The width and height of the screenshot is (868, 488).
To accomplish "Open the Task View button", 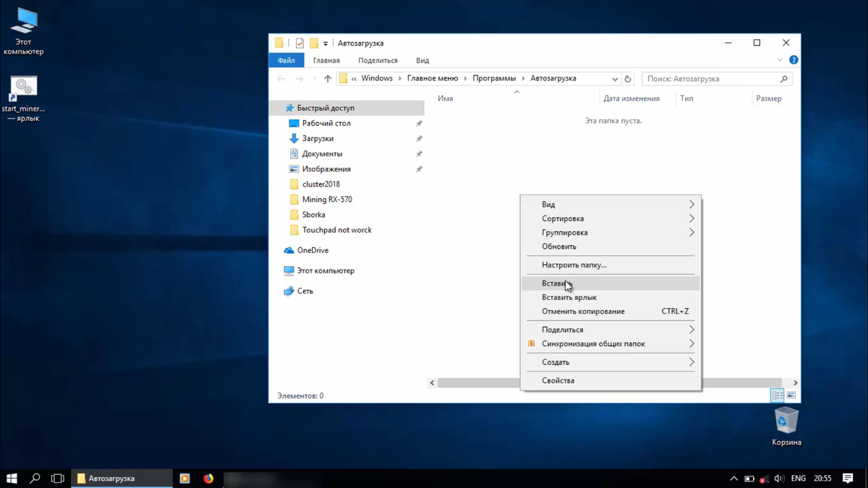I will click(58, 479).
